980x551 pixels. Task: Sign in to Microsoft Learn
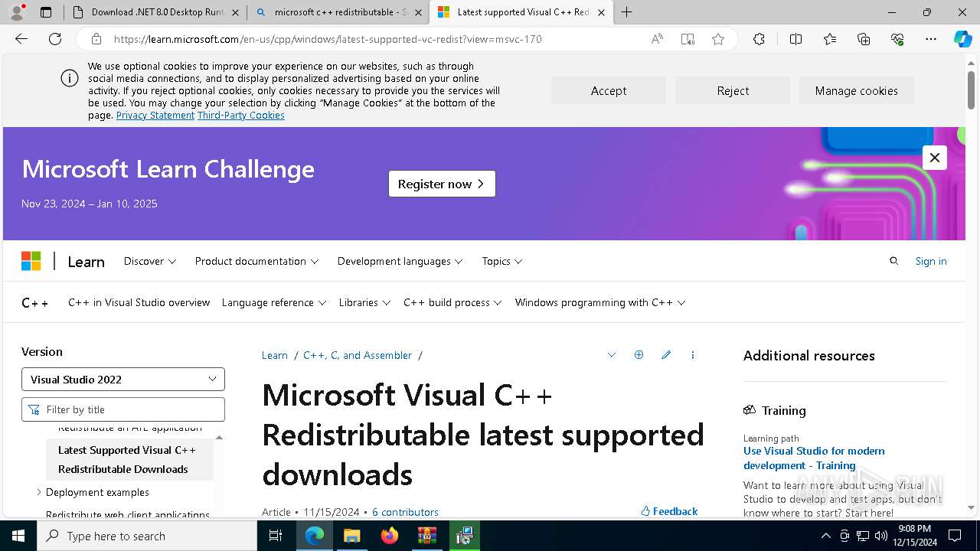tap(931, 261)
